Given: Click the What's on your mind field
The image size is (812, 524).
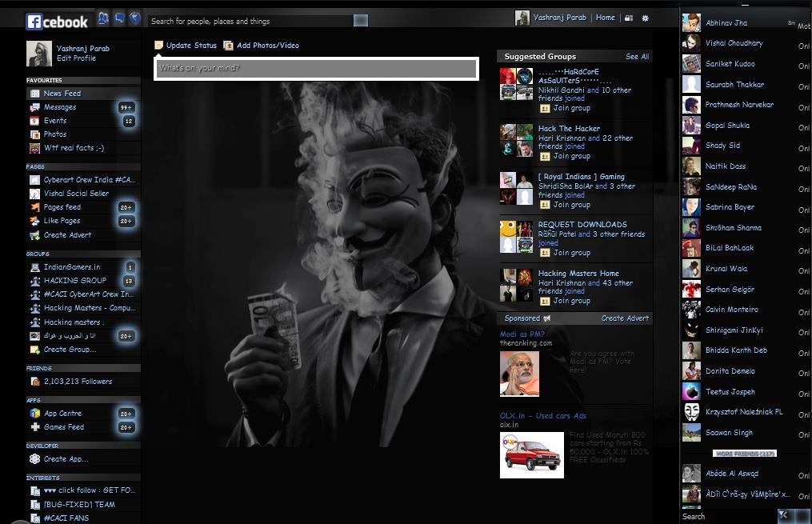Looking at the screenshot, I should click(x=317, y=68).
